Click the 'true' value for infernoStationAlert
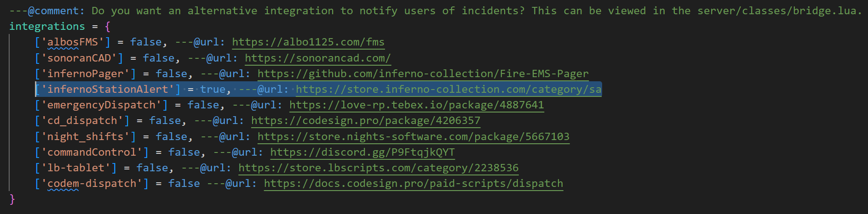868x214 pixels. tap(213, 90)
